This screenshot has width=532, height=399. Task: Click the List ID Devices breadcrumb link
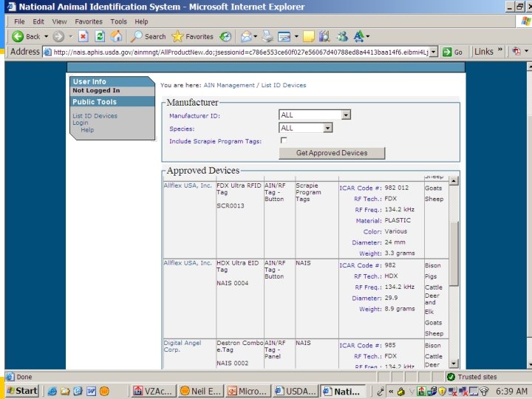pos(284,85)
